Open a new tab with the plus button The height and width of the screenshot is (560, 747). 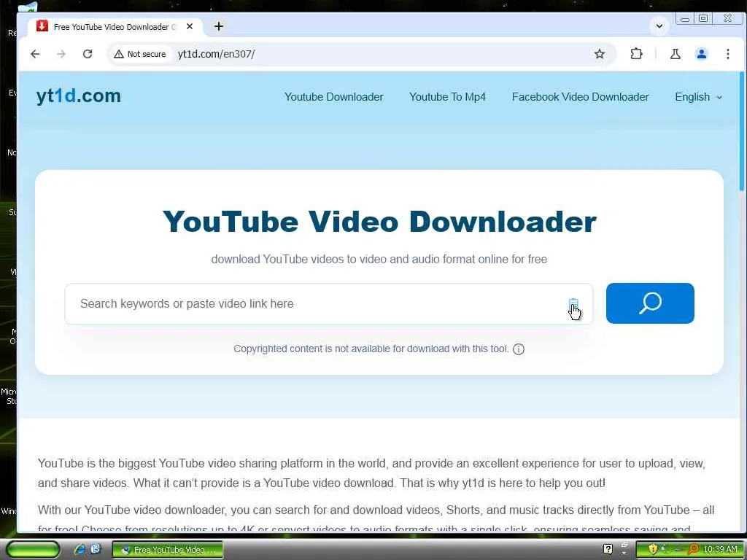tap(219, 26)
